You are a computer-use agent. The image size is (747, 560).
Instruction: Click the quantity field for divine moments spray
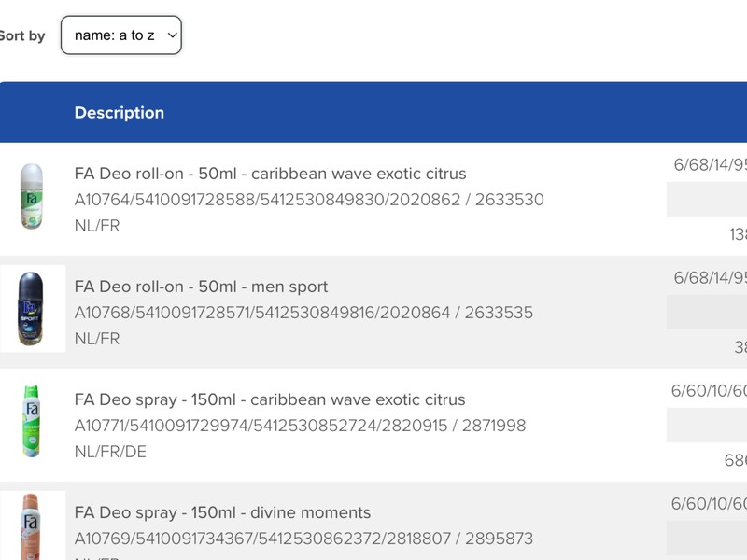(707, 539)
